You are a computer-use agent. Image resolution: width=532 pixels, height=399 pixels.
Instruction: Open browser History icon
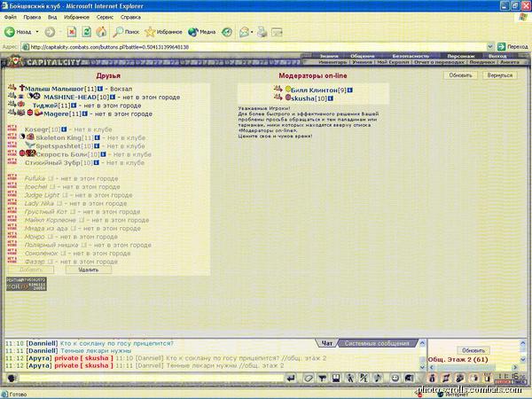tap(227, 32)
